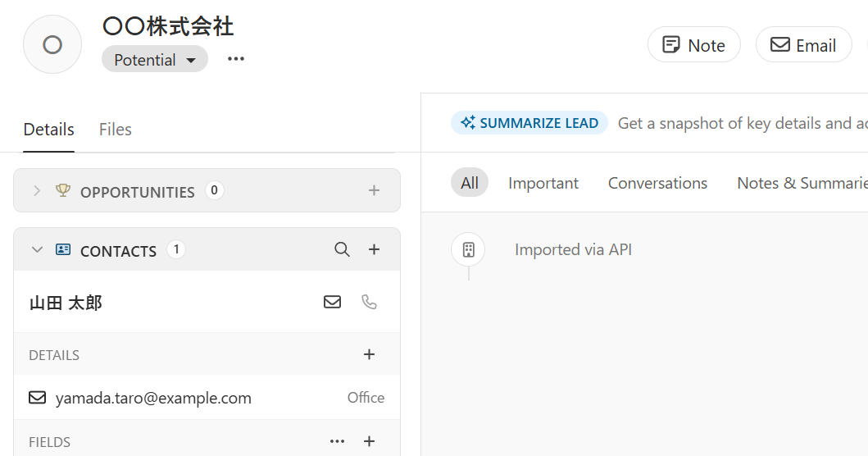Switch to the Files tab
868x456 pixels.
115,130
